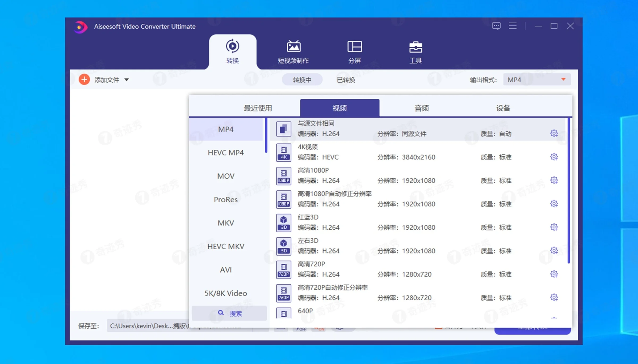Select the 红蓝3D anaglyph preset icon
The width and height of the screenshot is (638, 364).
[283, 223]
